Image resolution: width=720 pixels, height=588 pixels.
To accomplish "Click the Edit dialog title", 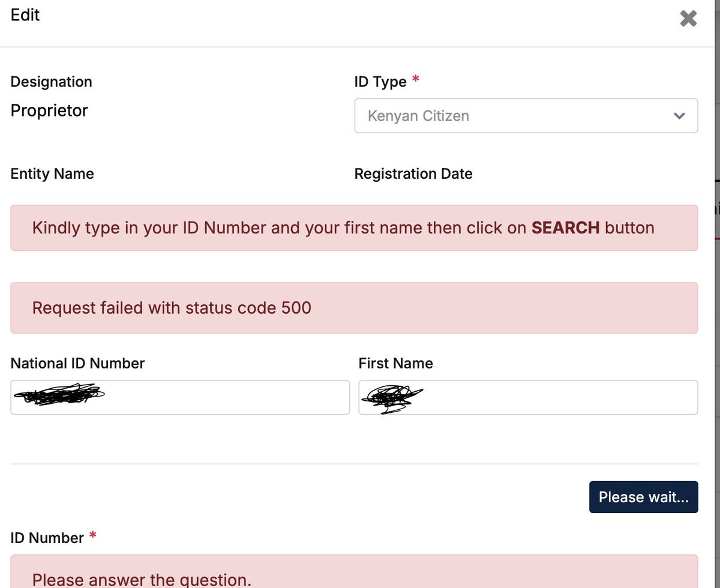I will [x=25, y=15].
